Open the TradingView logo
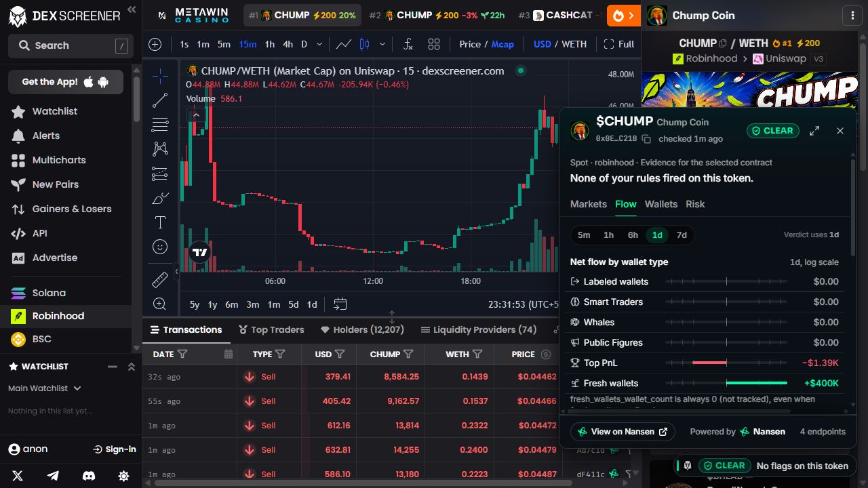 pos(199,252)
